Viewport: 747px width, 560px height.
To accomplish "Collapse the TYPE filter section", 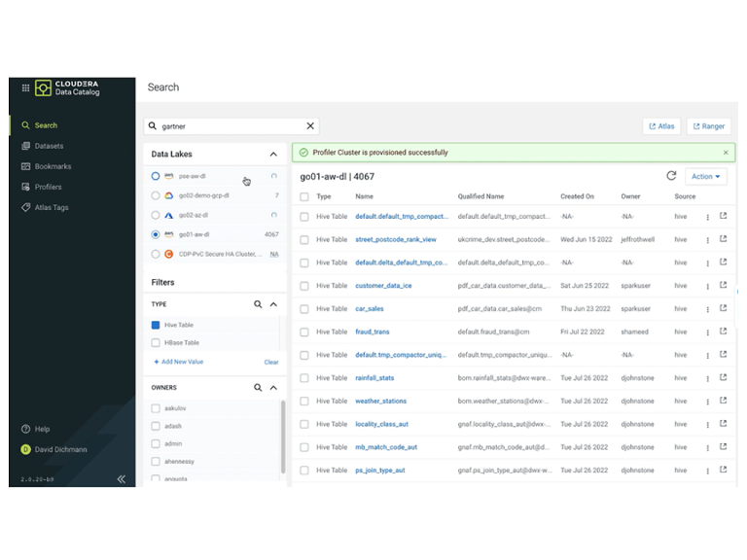I will click(x=273, y=304).
